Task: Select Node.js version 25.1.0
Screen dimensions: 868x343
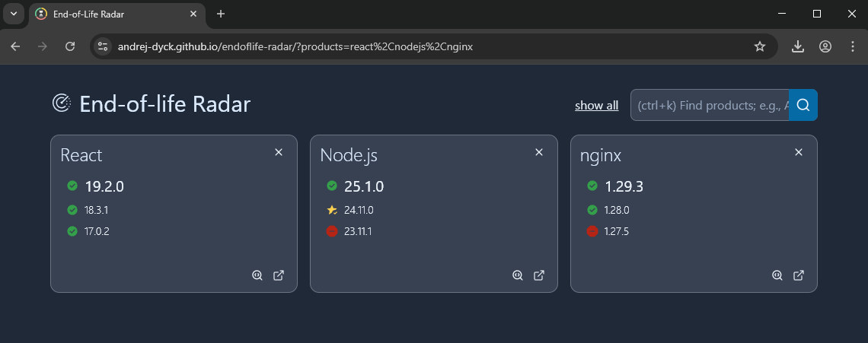Action: click(364, 186)
